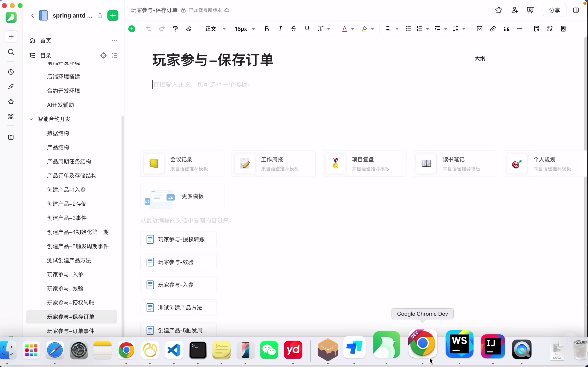
Task: Insert a task list checkbox
Action: coord(479,29)
